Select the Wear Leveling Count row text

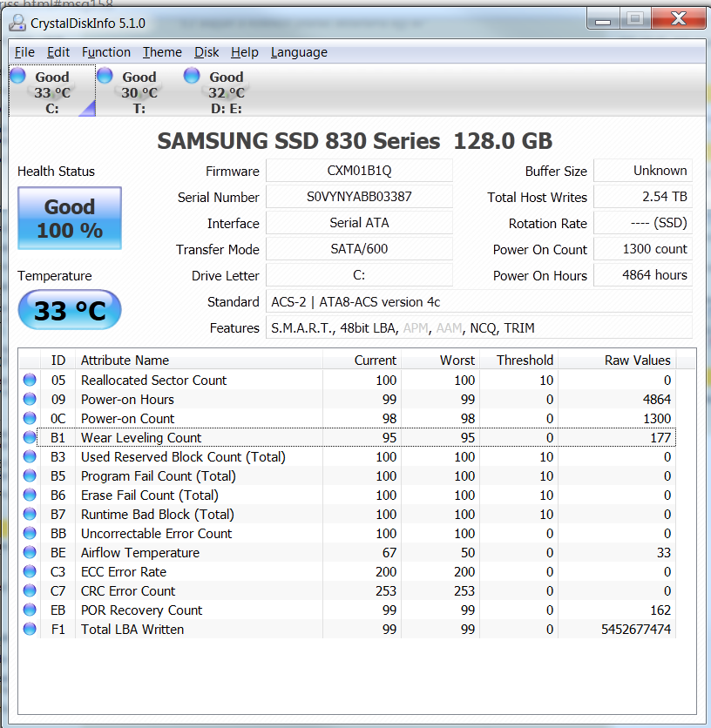click(141, 437)
